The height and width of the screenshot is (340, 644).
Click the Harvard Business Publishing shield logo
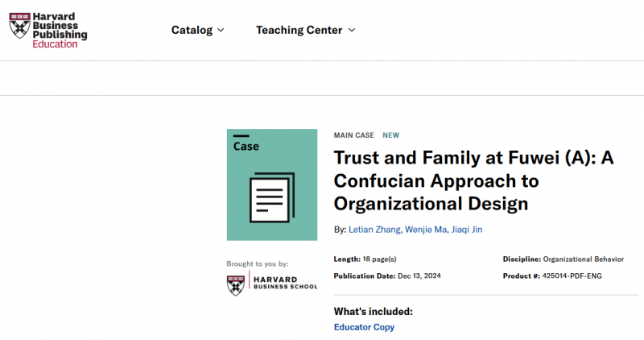point(19,26)
